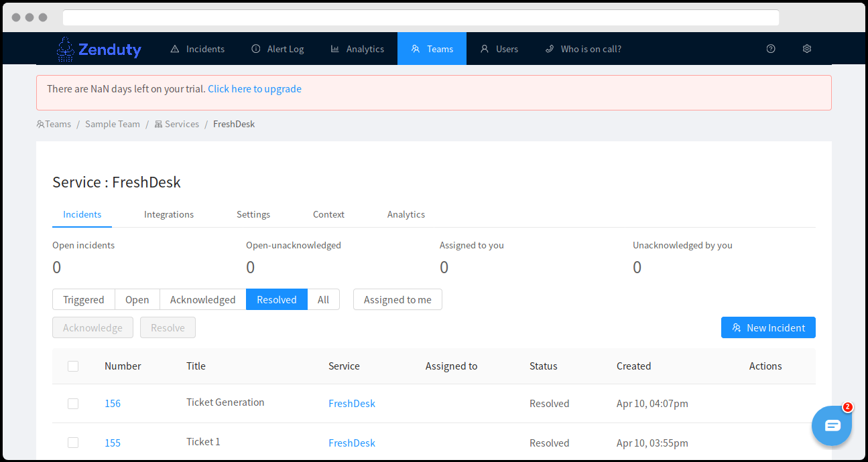This screenshot has width=868, height=462.
Task: Check the box for incident 155
Action: (73, 443)
